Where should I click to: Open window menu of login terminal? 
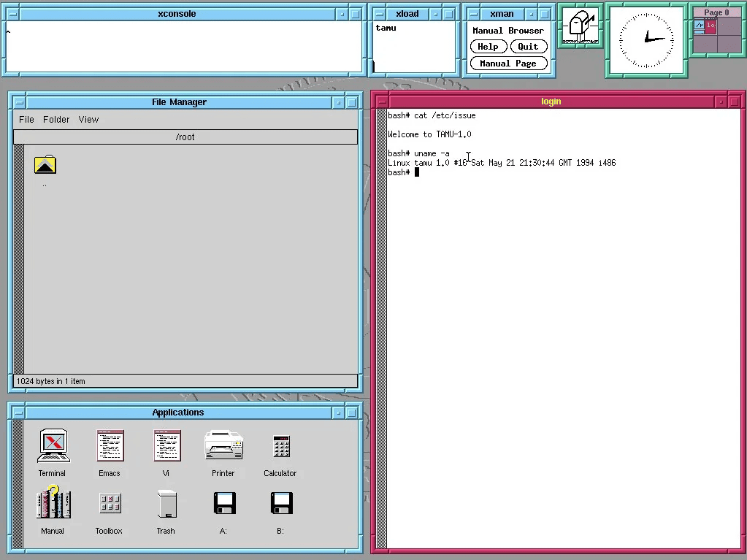(382, 101)
